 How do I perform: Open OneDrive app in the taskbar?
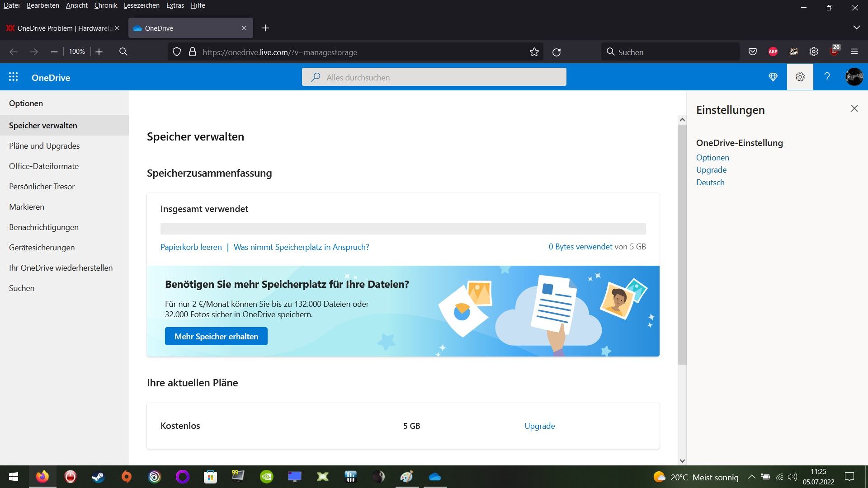click(x=434, y=477)
